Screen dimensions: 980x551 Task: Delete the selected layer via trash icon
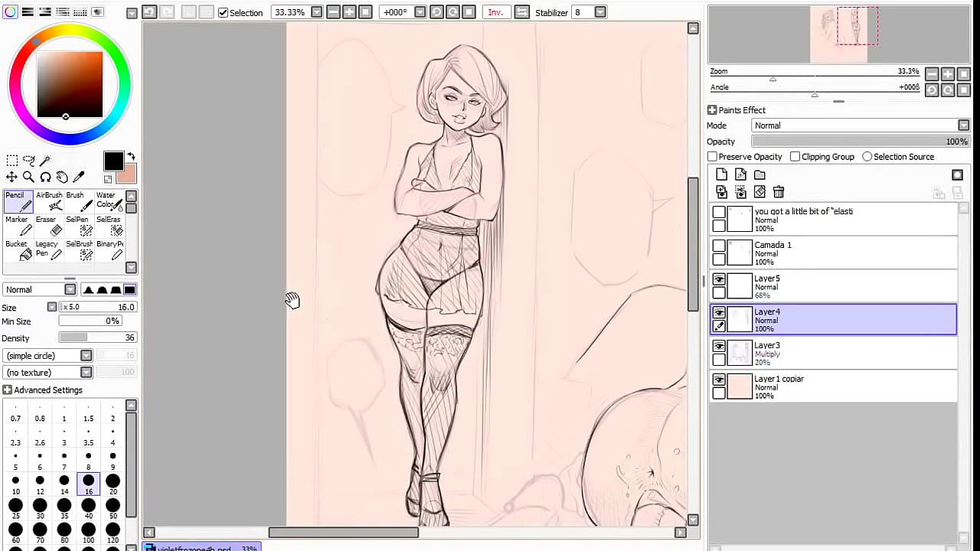pos(779,191)
